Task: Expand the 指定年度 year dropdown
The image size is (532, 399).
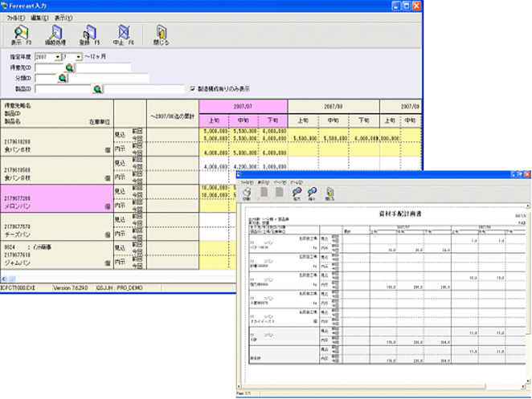Action: point(58,58)
